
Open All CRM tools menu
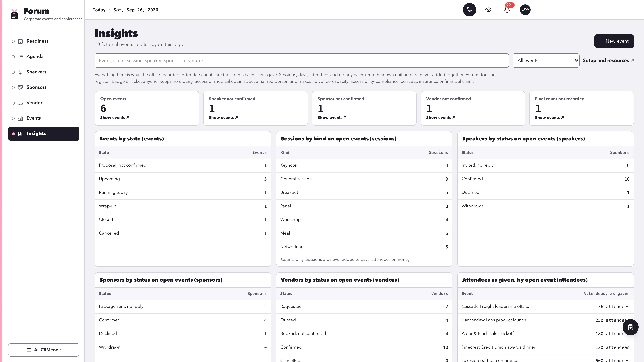[x=44, y=350]
